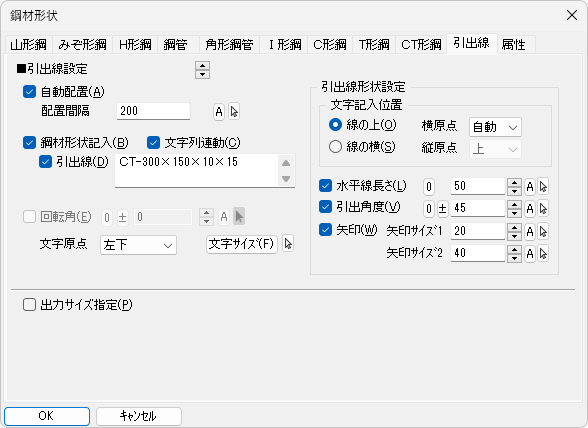This screenshot has width=588, height=428.
Task: Click pick cursor icon for 水平線長さ row
Action: tap(543, 186)
